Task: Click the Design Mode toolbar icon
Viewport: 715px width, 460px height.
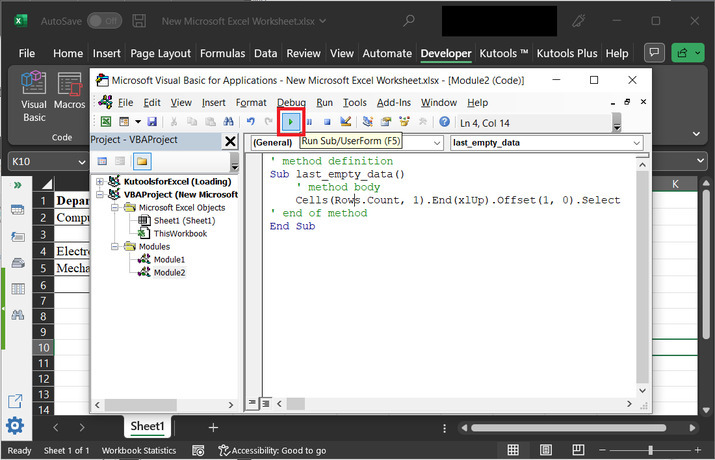Action: point(345,122)
